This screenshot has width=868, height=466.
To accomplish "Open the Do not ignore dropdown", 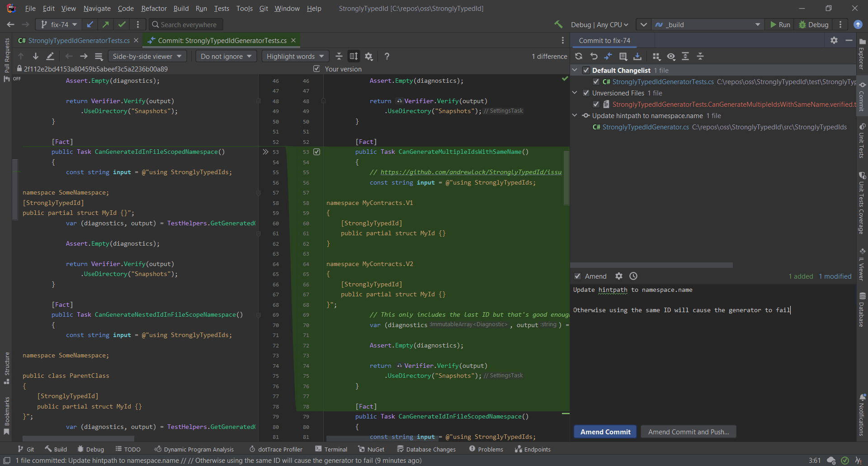I will tap(226, 56).
